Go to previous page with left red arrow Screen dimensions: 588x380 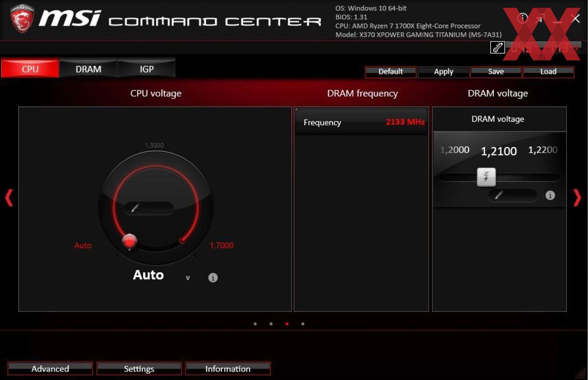click(x=9, y=198)
